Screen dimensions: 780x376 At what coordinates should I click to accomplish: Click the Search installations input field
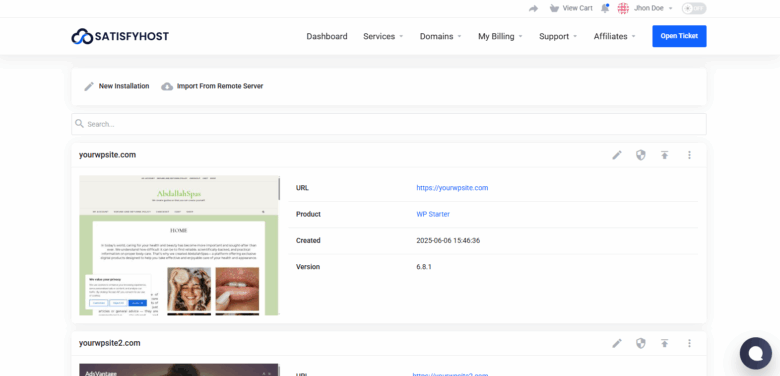tap(389, 124)
